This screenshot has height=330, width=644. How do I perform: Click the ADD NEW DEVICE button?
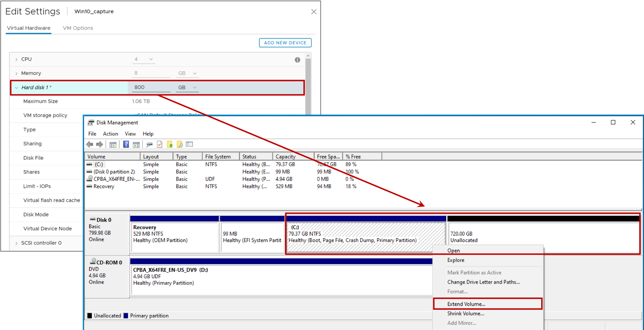pyautogui.click(x=285, y=43)
